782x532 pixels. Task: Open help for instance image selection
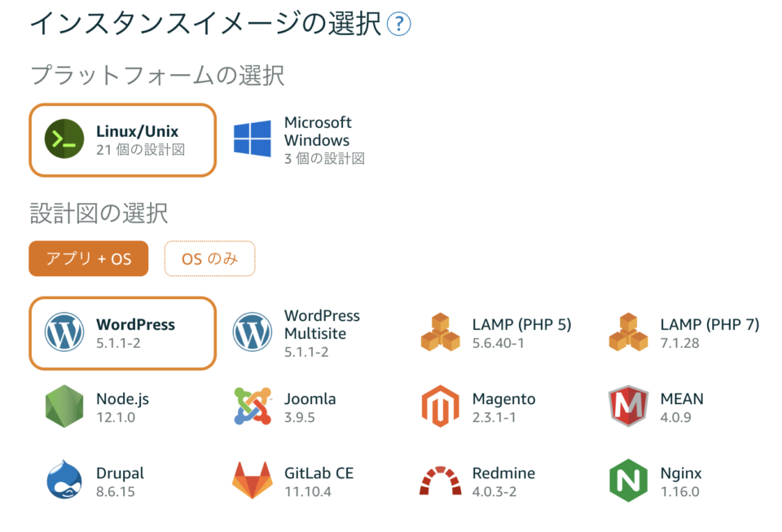[x=401, y=24]
